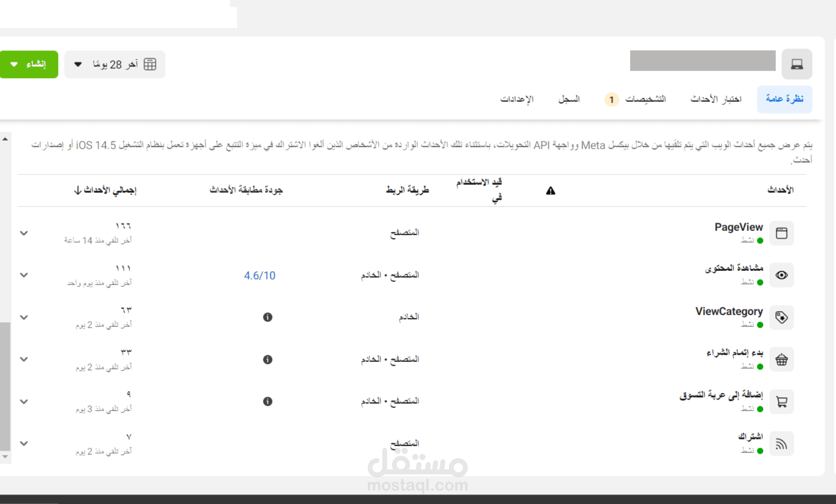Click info icon in ViewCategory match quality
The height and width of the screenshot is (504, 836).
(x=267, y=317)
